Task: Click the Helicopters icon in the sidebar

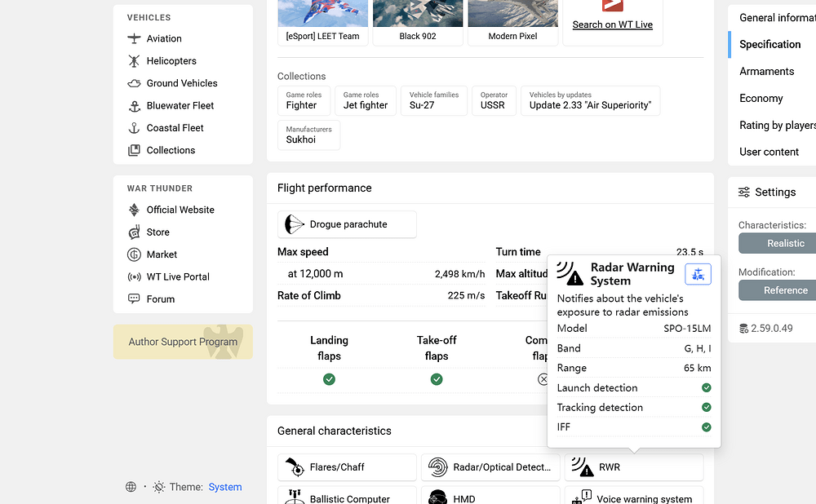Action: click(134, 61)
